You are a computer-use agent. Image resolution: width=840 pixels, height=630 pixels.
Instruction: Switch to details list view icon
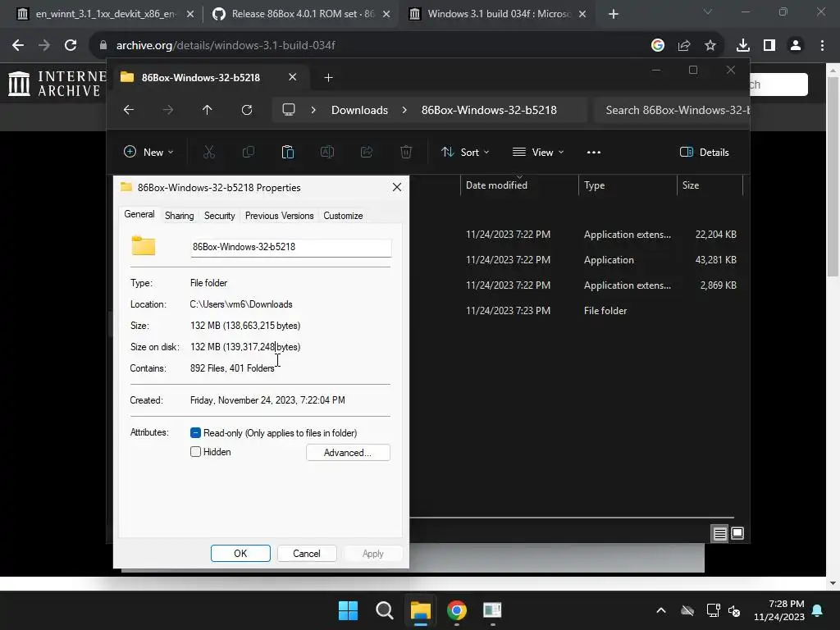click(720, 533)
